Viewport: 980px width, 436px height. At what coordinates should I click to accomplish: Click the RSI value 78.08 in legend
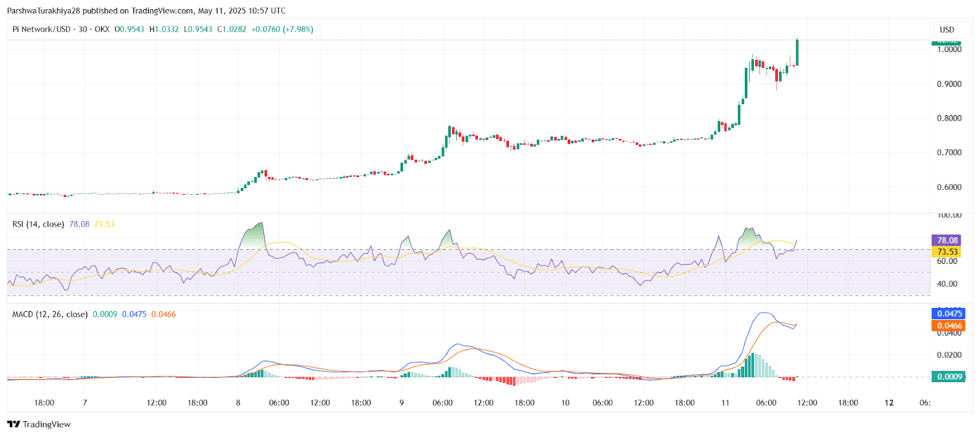tap(79, 224)
